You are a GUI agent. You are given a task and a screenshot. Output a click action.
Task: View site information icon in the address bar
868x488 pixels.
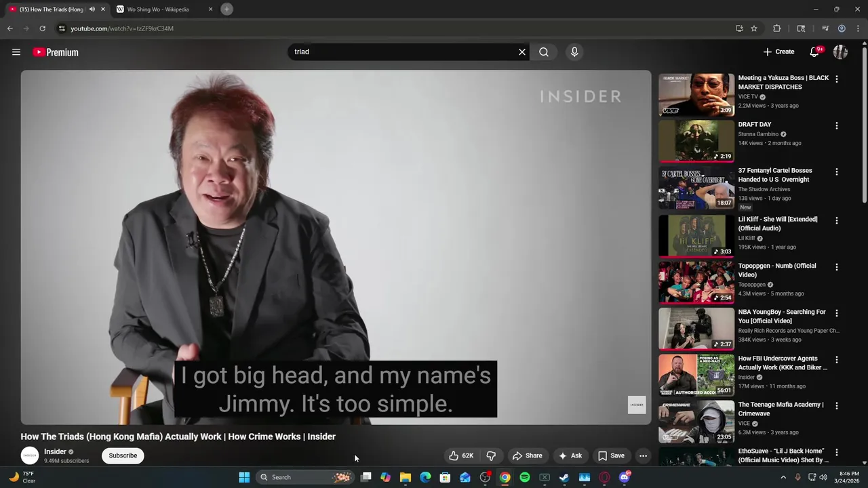62,28
